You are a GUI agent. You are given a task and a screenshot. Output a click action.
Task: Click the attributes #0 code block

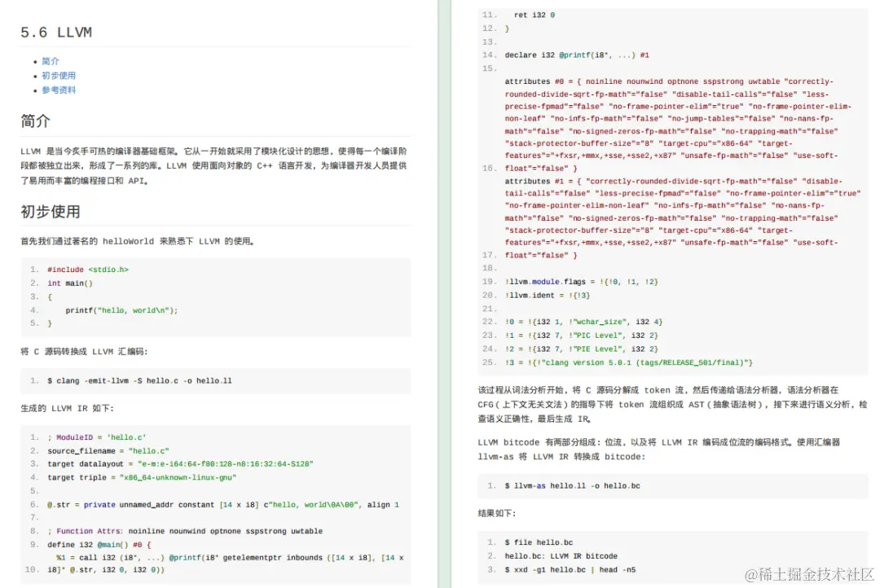pos(678,125)
